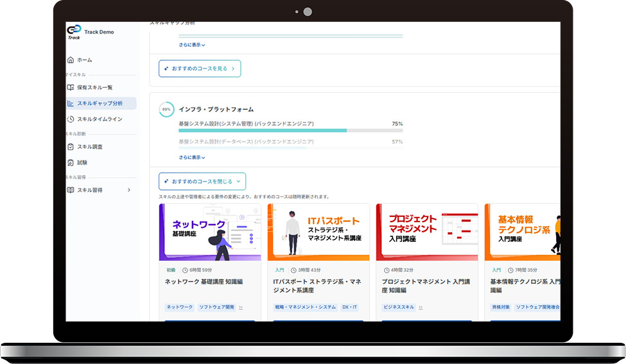Viewport: 626px width, 364px height.
Task: Open the ITパスポート course thumbnail
Action: coord(318,232)
